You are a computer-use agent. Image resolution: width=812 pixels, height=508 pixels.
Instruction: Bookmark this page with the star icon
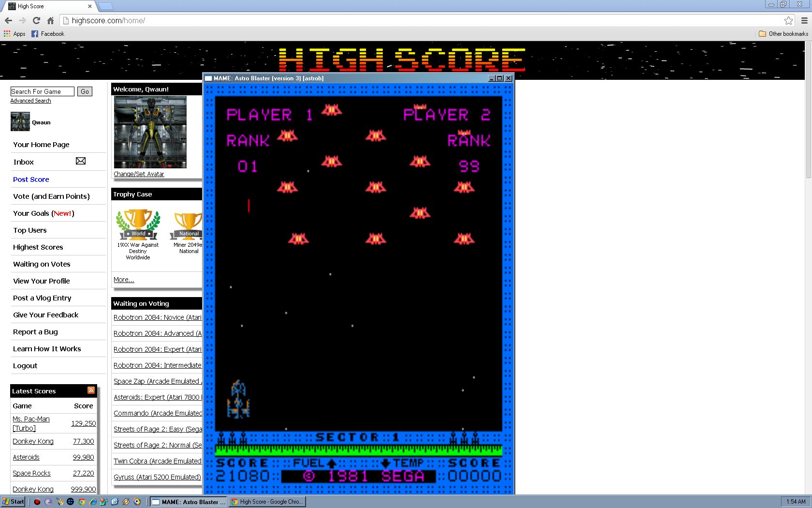(788, 20)
